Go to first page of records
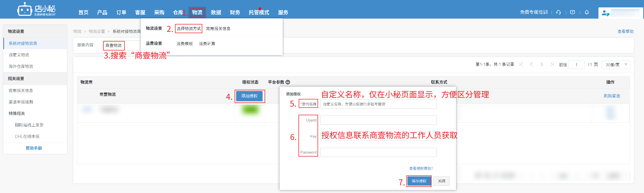The height and width of the screenshot is (193, 644). point(521,65)
